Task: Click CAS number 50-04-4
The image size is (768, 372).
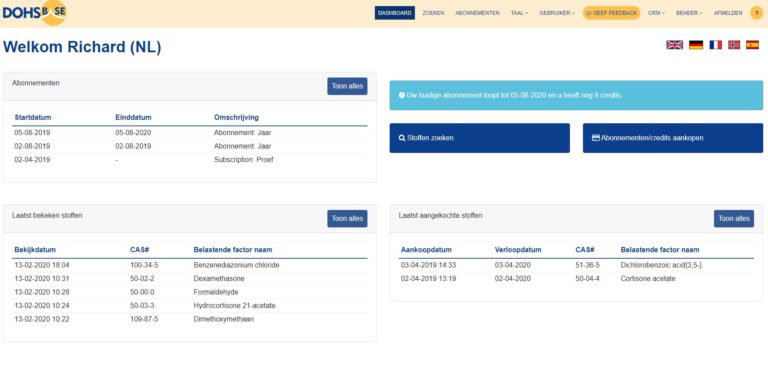Action: pos(588,279)
